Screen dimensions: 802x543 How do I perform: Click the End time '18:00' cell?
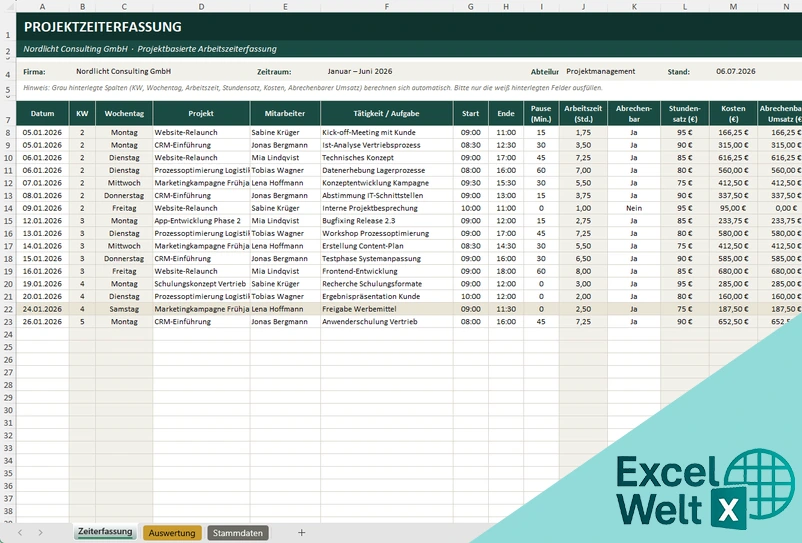pos(506,271)
